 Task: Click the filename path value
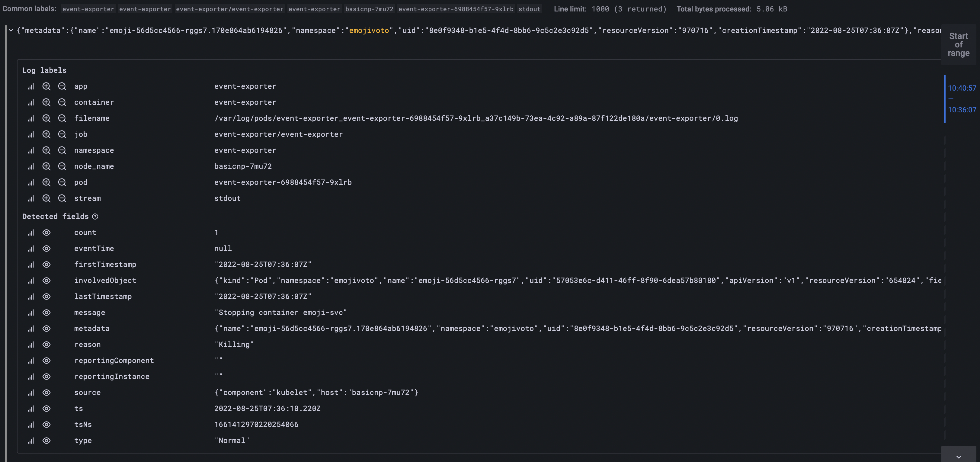[x=476, y=118]
